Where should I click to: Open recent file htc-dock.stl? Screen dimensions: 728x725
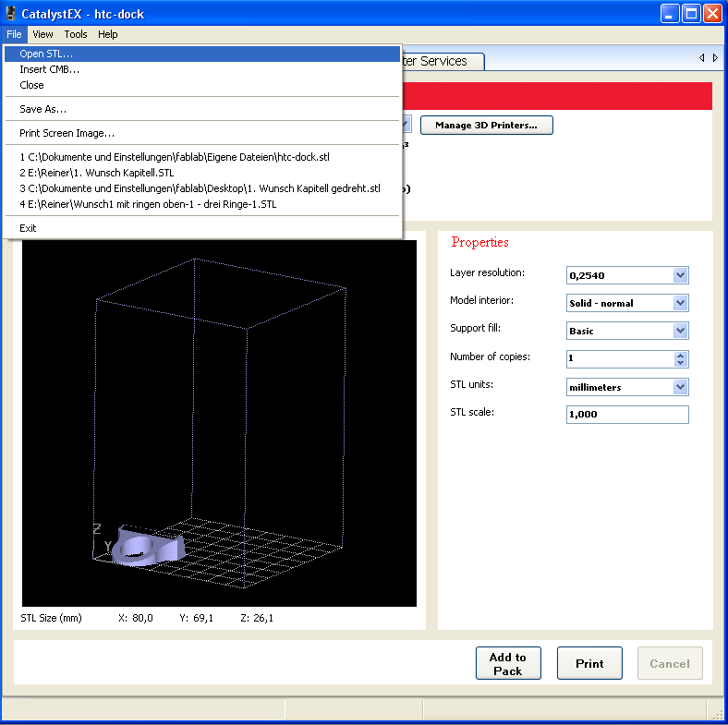[x=175, y=157]
